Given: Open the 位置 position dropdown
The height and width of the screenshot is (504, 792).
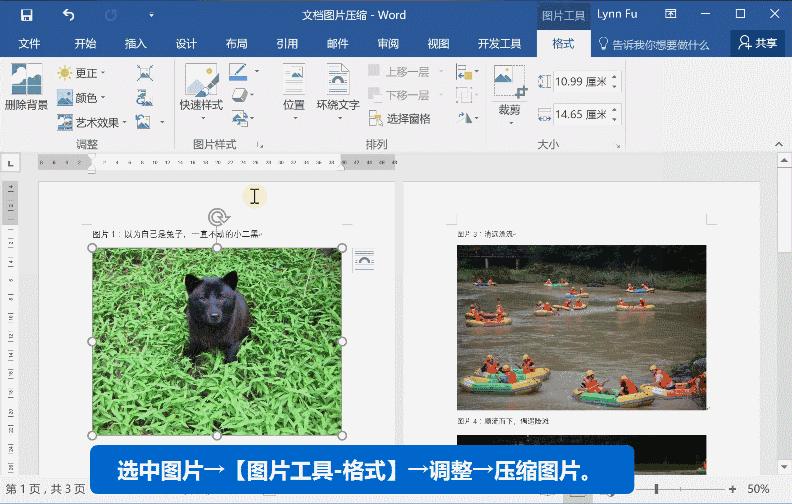Looking at the screenshot, I should click(x=293, y=91).
